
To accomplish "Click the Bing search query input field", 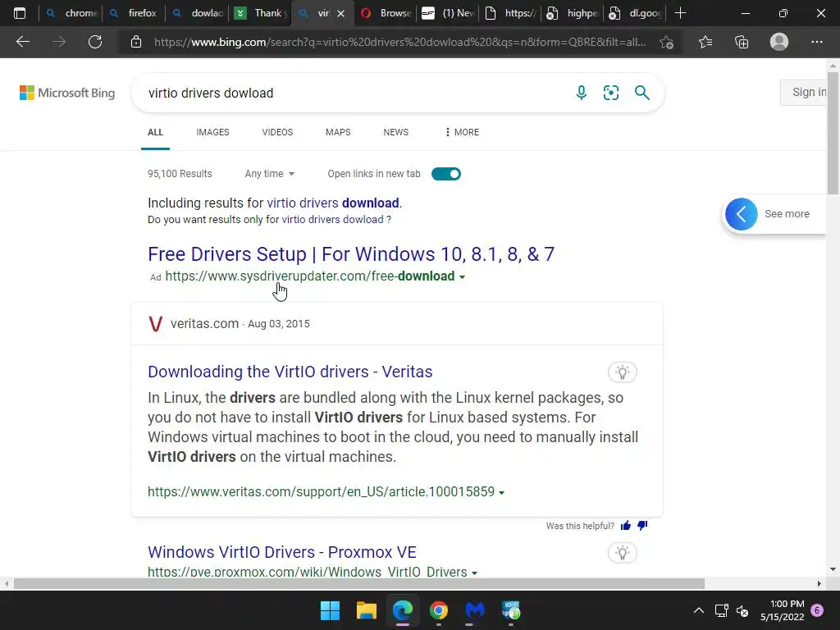I will point(354,93).
